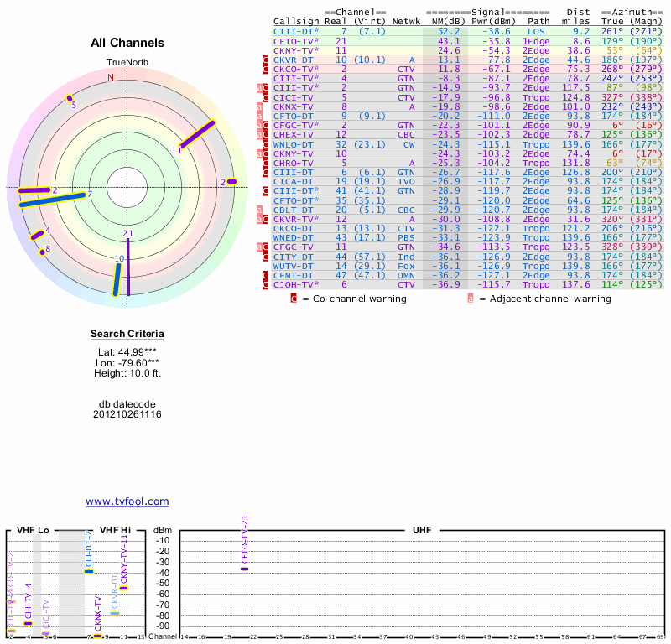Open the www.tvfool.com link
The image size is (671, 644).
point(127,501)
